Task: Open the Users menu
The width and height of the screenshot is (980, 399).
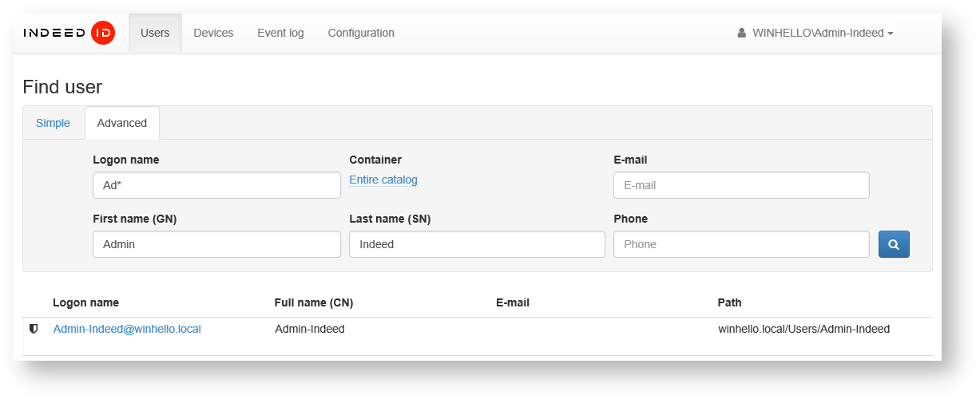Action: [155, 34]
